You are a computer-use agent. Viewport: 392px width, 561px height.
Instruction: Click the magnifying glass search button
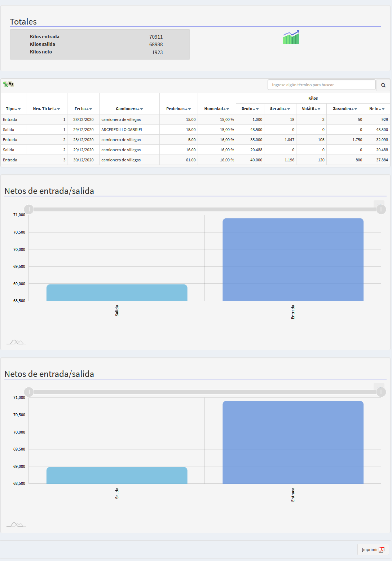click(383, 85)
